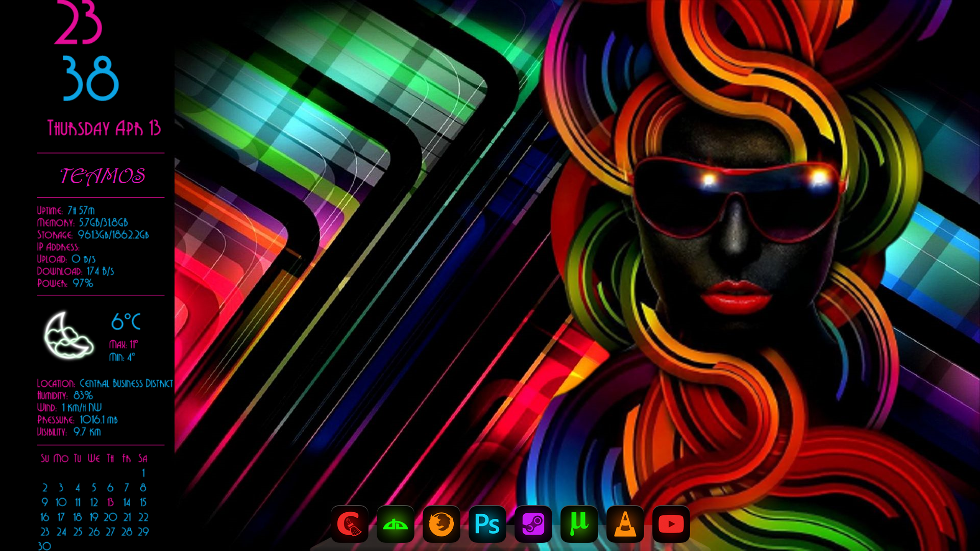980x551 pixels.
Task: Click the Download 174 b/s line
Action: point(76,271)
